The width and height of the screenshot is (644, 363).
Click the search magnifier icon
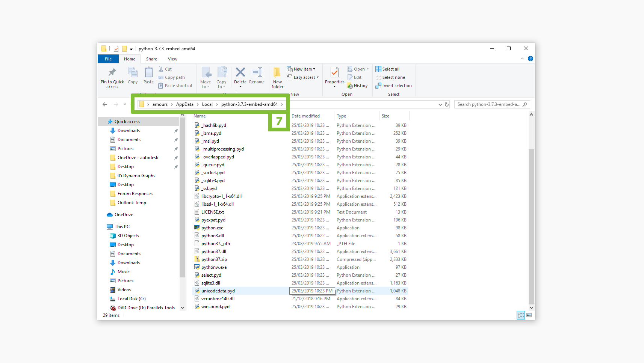click(x=525, y=104)
